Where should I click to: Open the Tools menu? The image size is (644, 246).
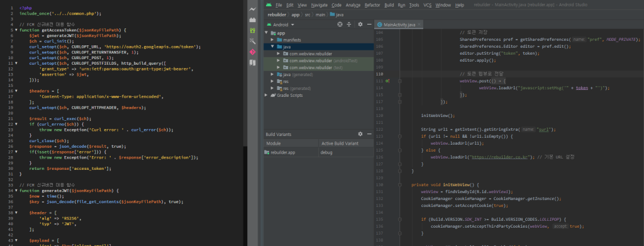coord(414,5)
